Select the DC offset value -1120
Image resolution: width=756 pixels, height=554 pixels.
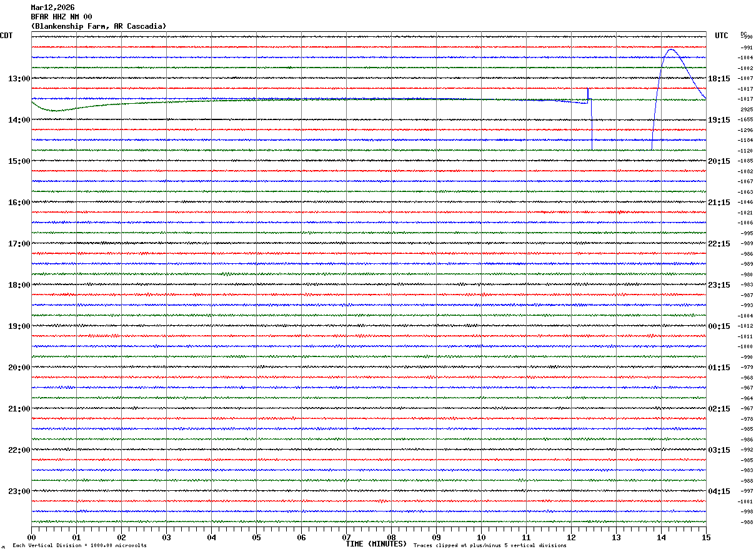point(746,151)
